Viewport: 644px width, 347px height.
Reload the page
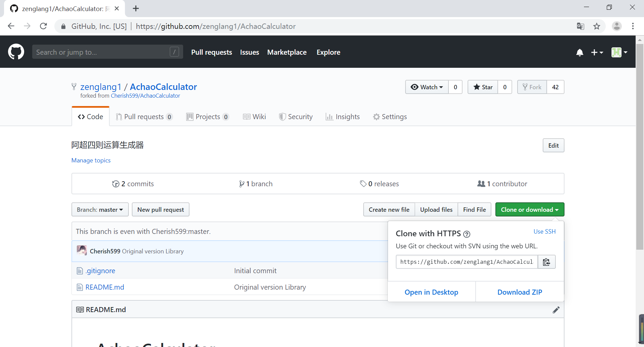[43, 26]
